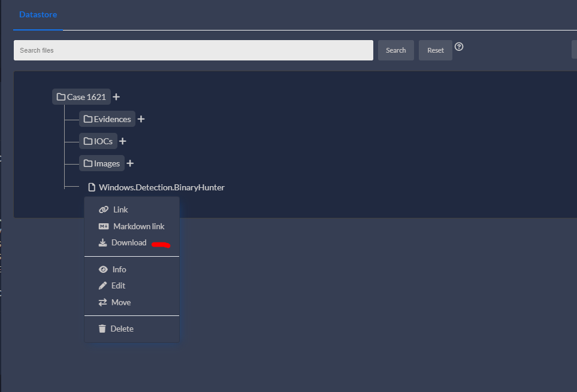The width and height of the screenshot is (577, 392).
Task: Click the plus next to IOCs folder
Action: tap(122, 141)
